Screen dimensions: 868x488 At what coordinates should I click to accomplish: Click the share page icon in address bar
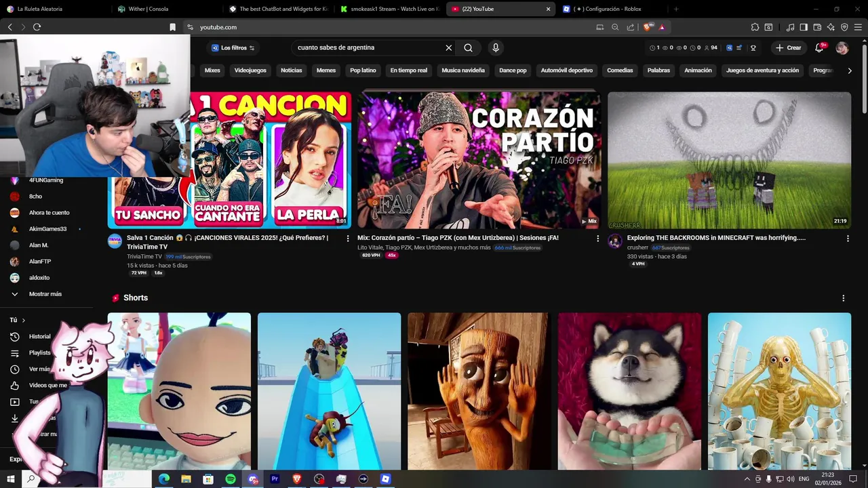pyautogui.click(x=631, y=27)
